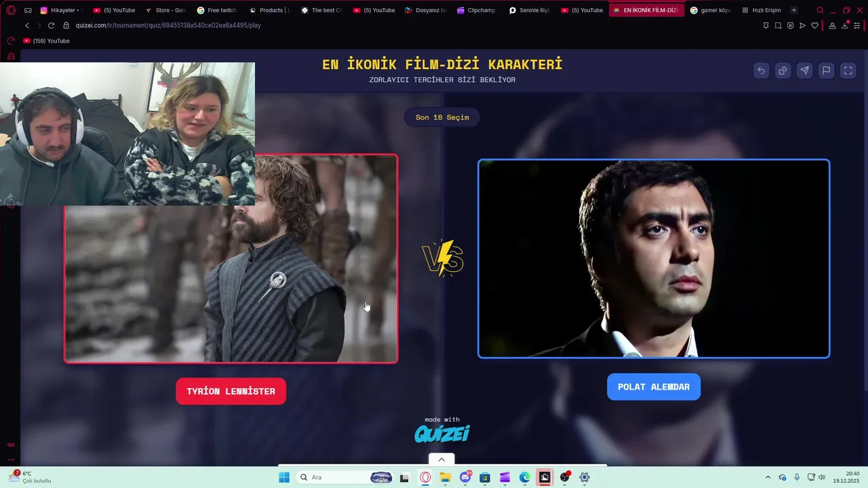
Task: Click the Son 16 Seçim round badge
Action: tap(442, 117)
